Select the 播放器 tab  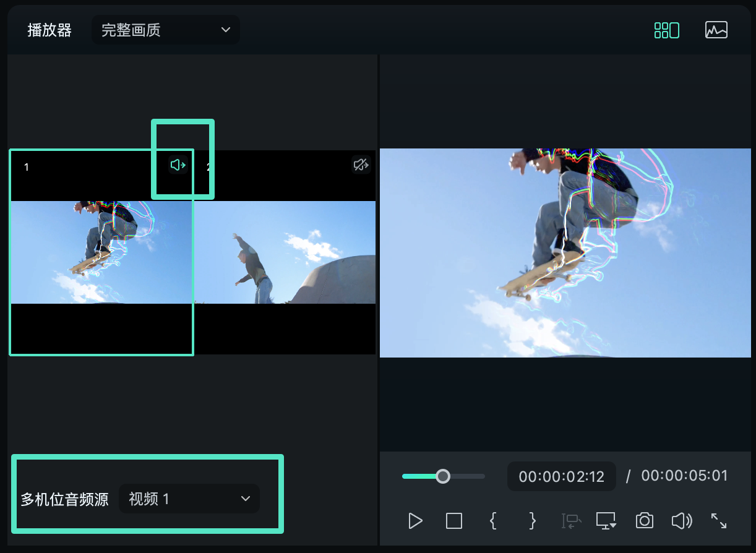click(x=49, y=29)
